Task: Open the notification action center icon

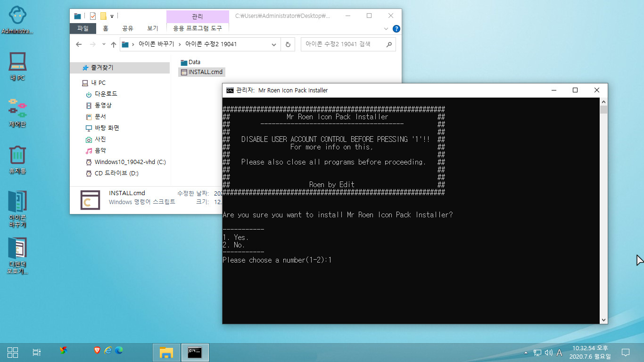Action: pyautogui.click(x=626, y=352)
